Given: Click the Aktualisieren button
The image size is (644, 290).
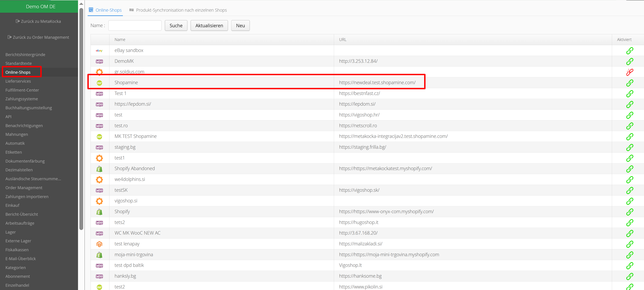Looking at the screenshot, I should [x=209, y=25].
